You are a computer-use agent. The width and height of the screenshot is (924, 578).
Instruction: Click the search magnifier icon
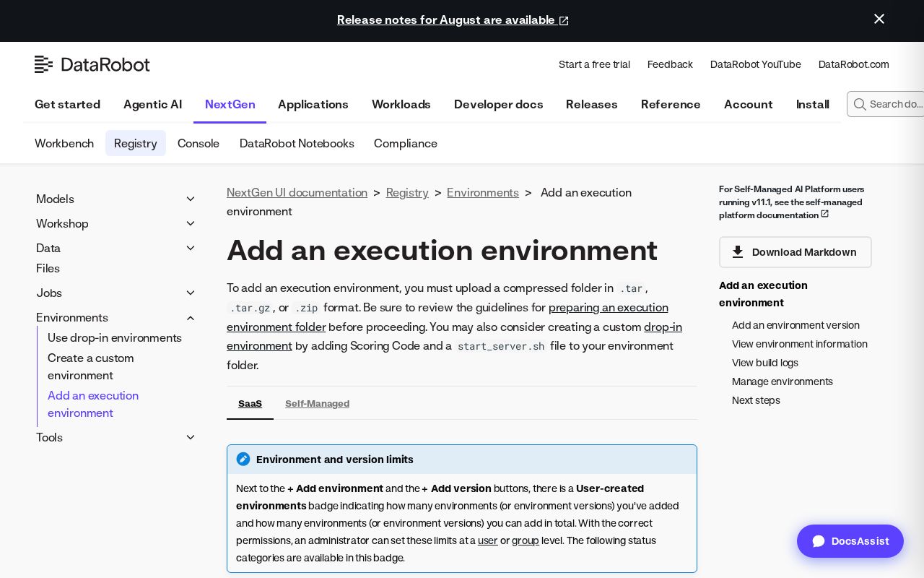(x=860, y=104)
